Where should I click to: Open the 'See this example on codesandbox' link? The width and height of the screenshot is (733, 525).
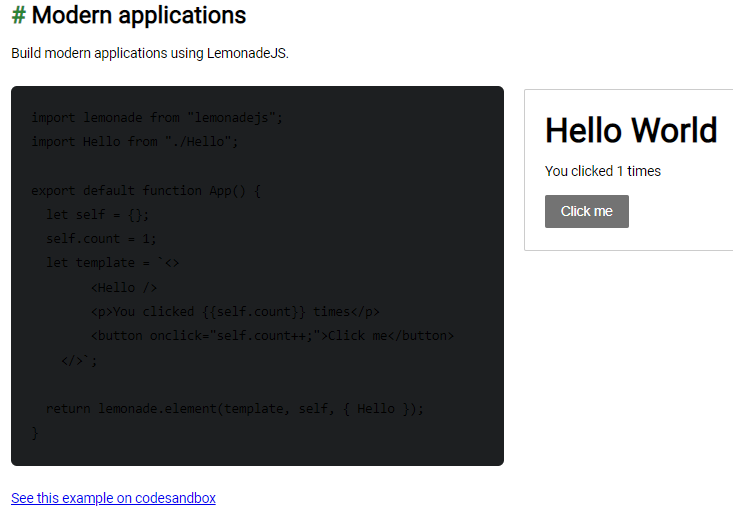(113, 498)
